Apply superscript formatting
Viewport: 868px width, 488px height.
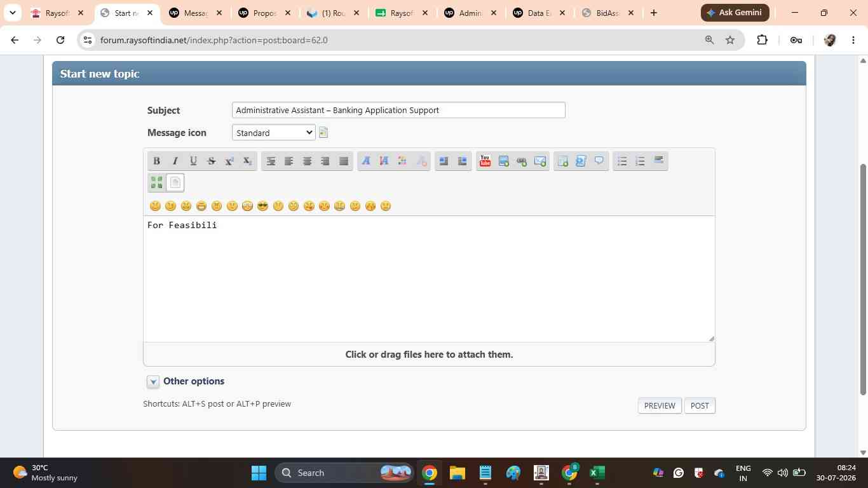click(x=229, y=161)
